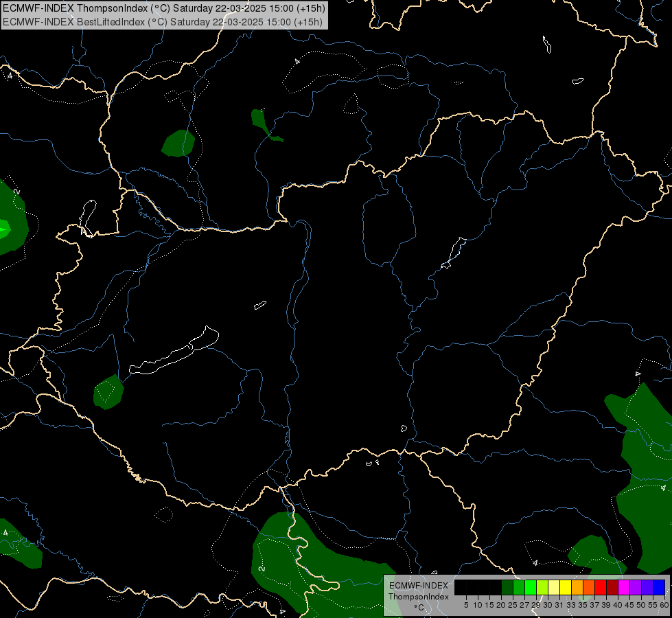Click the legend tick value 27
The image size is (672, 618).
(524, 605)
